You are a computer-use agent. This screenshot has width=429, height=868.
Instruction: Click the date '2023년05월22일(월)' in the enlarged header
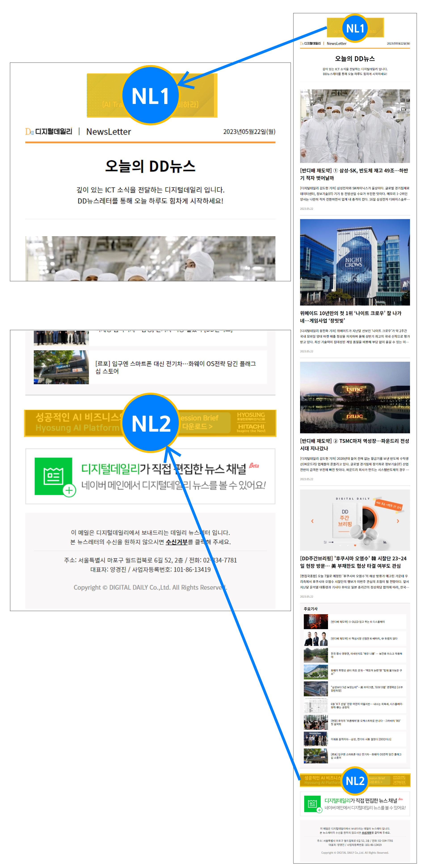(x=249, y=132)
